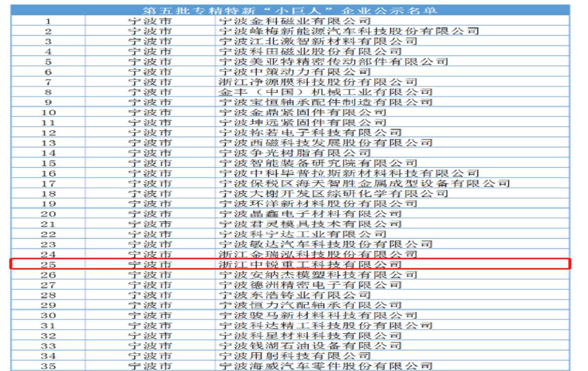Select 宁波科星材料科技有限公司 cell
The image size is (588, 371).
click(x=310, y=335)
